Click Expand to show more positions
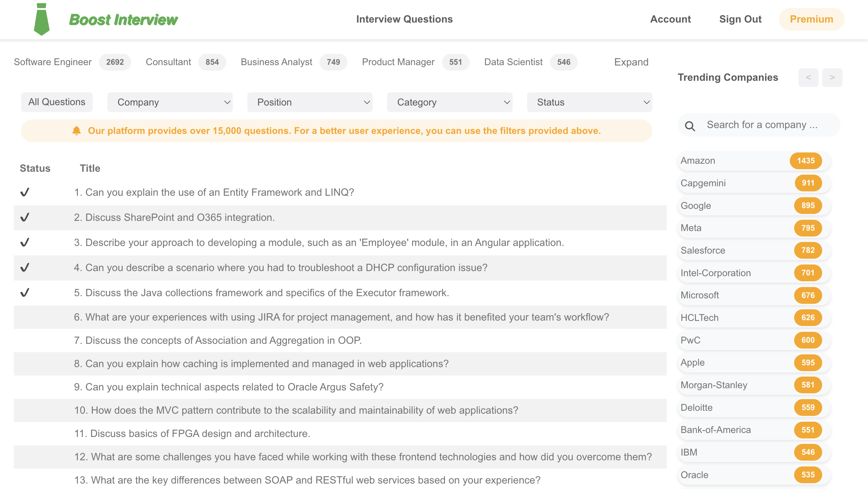 pyautogui.click(x=631, y=62)
